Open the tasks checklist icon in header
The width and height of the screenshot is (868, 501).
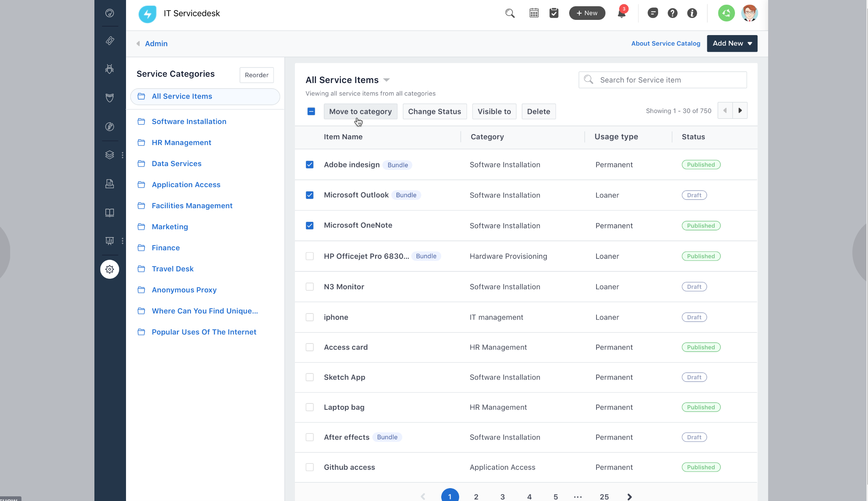[x=554, y=13]
